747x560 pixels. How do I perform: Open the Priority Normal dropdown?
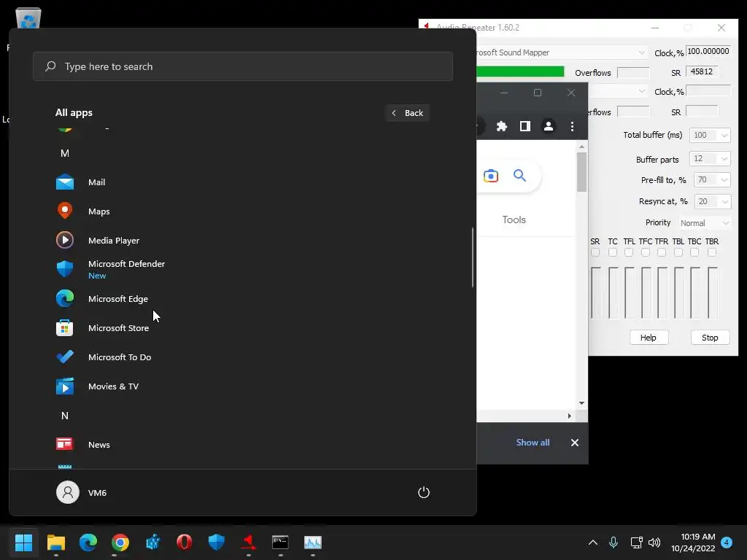tap(704, 223)
